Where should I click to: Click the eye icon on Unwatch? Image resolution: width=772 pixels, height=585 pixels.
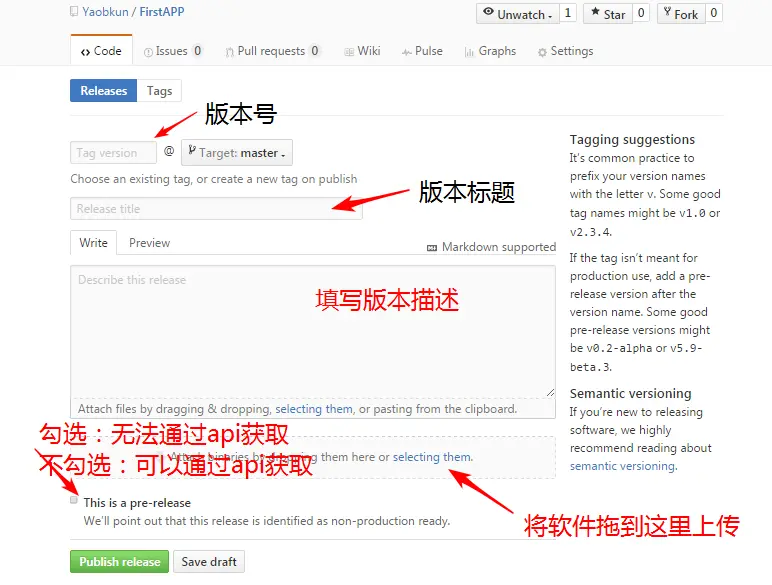[x=488, y=12]
